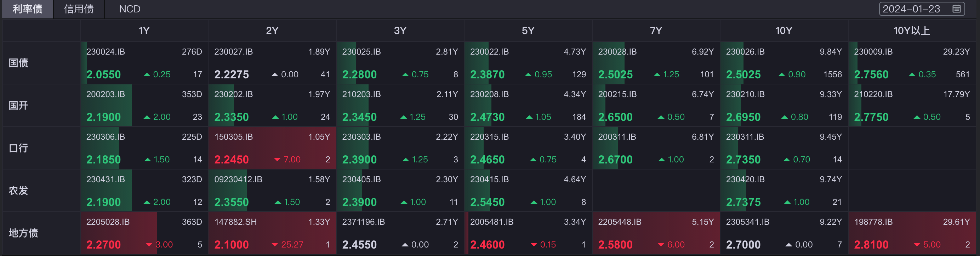Click yield 2.4730 for 230208.IB
Viewport: 980px width, 256px height.
pos(487,117)
